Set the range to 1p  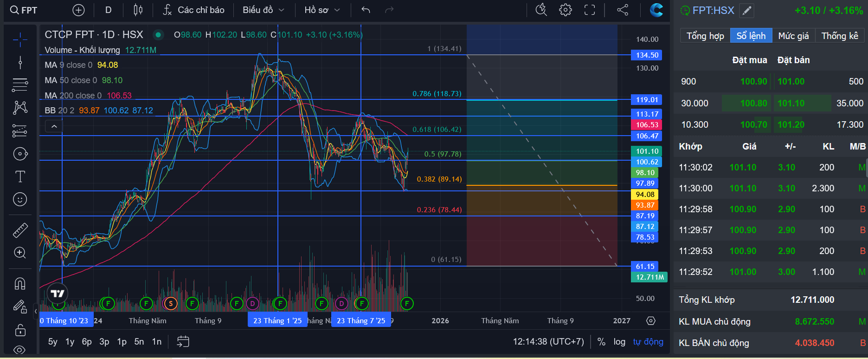click(122, 342)
